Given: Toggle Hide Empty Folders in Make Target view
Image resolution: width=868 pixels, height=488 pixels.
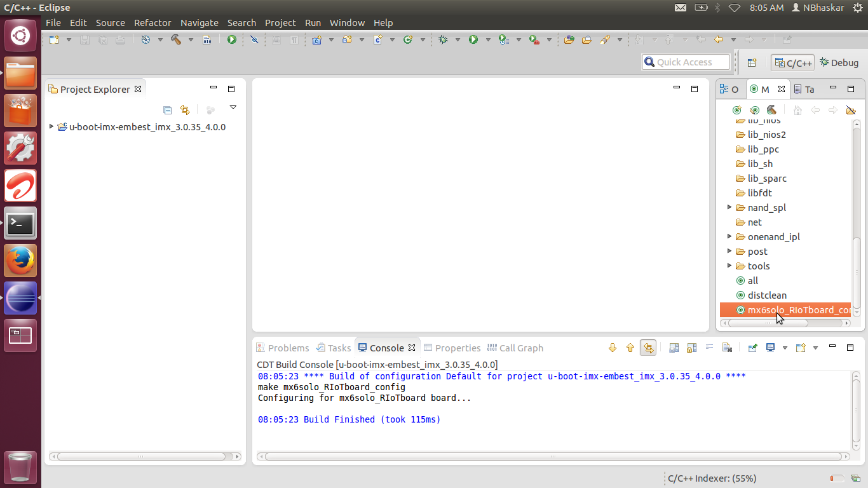Looking at the screenshot, I should point(851,110).
